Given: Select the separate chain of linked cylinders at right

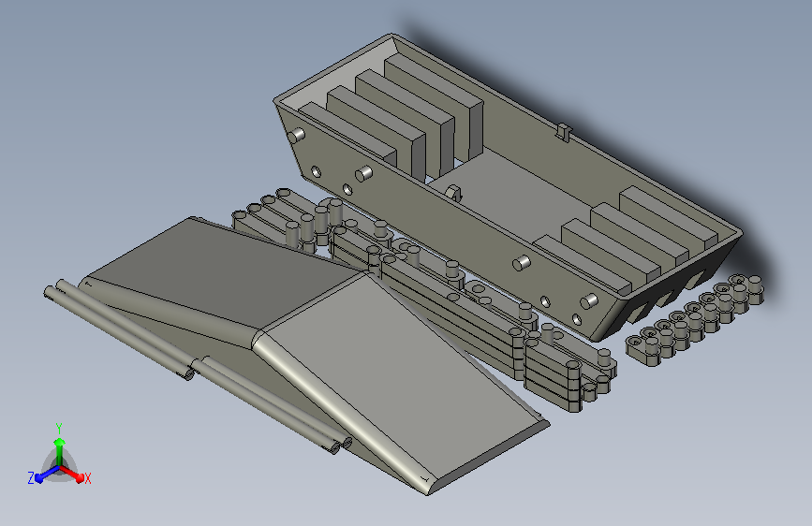Looking at the screenshot, I should 695,320.
